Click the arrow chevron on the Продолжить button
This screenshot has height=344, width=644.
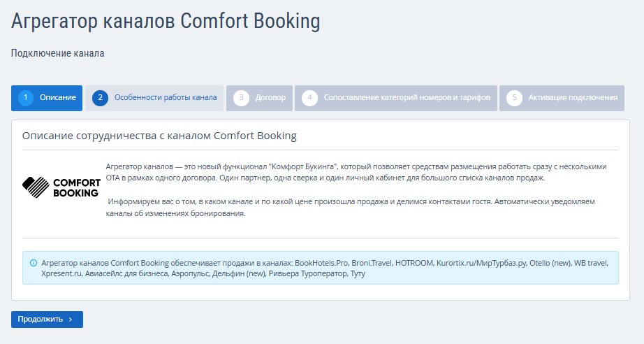point(71,320)
